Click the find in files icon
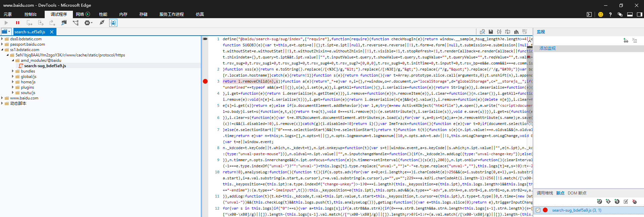This screenshot has height=217, width=644. coord(482,32)
